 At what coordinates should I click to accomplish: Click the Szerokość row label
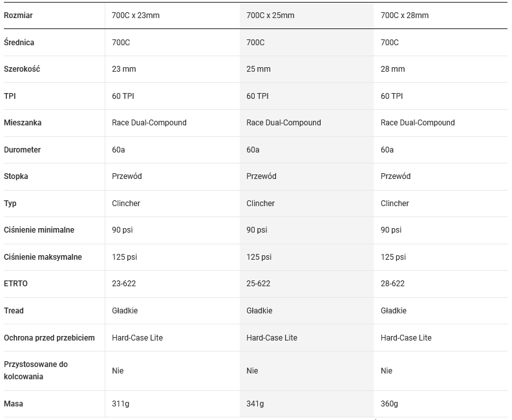tap(22, 69)
